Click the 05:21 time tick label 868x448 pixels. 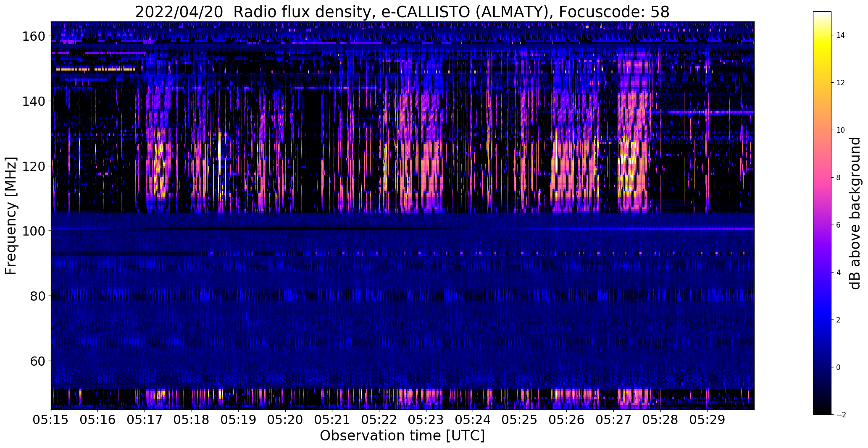332,419
